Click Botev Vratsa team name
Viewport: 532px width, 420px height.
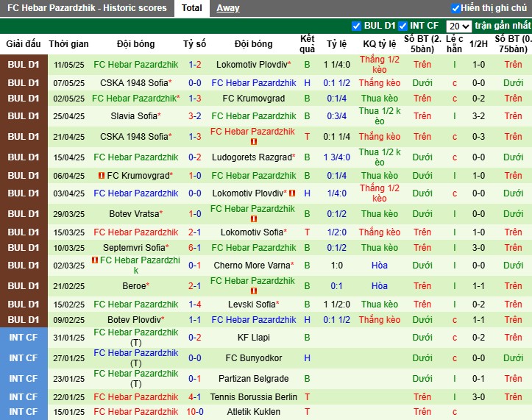click(x=134, y=214)
